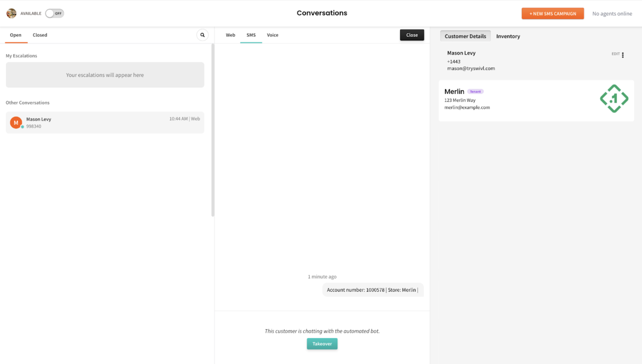Select the Customer Details tab
The height and width of the screenshot is (364, 642).
click(465, 36)
